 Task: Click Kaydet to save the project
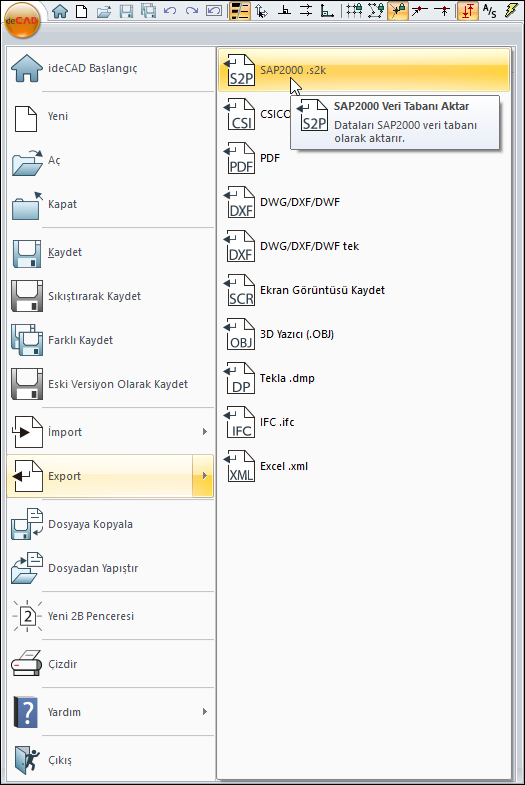[x=111, y=252]
